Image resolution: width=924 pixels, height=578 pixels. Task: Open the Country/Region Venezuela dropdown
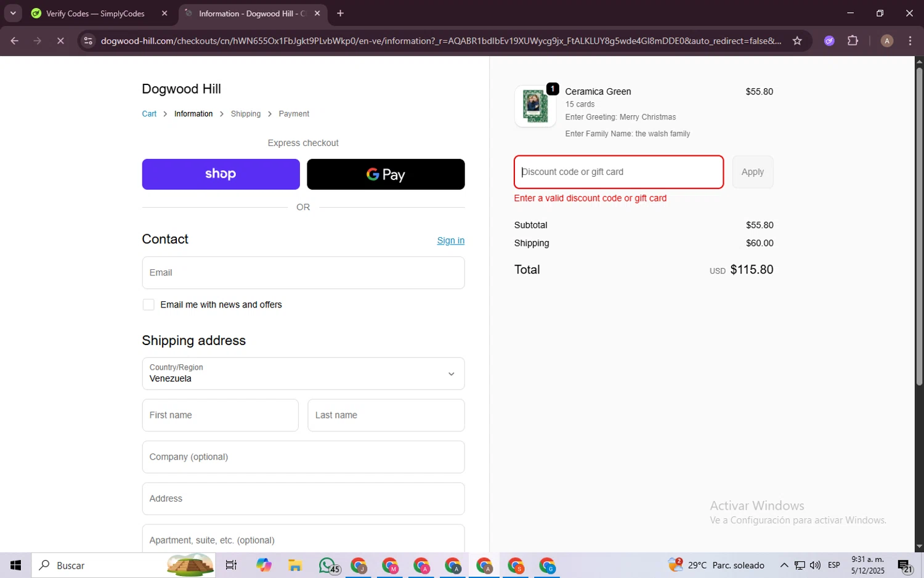pos(303,373)
